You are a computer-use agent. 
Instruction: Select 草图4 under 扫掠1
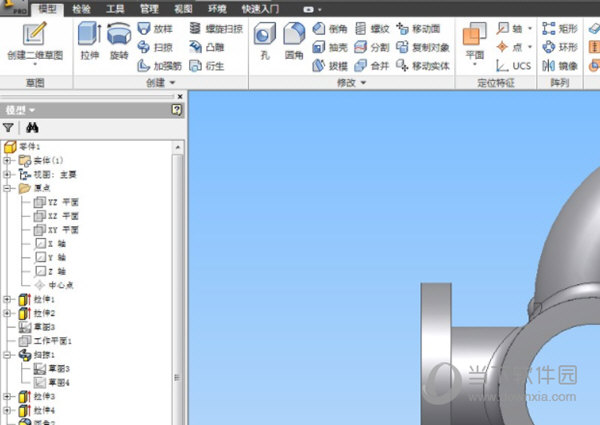coord(52,382)
